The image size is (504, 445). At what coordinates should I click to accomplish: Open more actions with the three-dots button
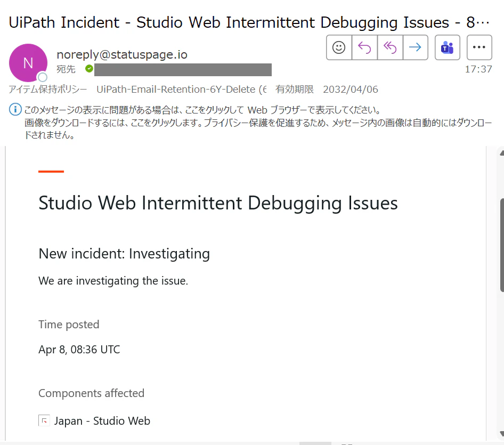click(479, 47)
